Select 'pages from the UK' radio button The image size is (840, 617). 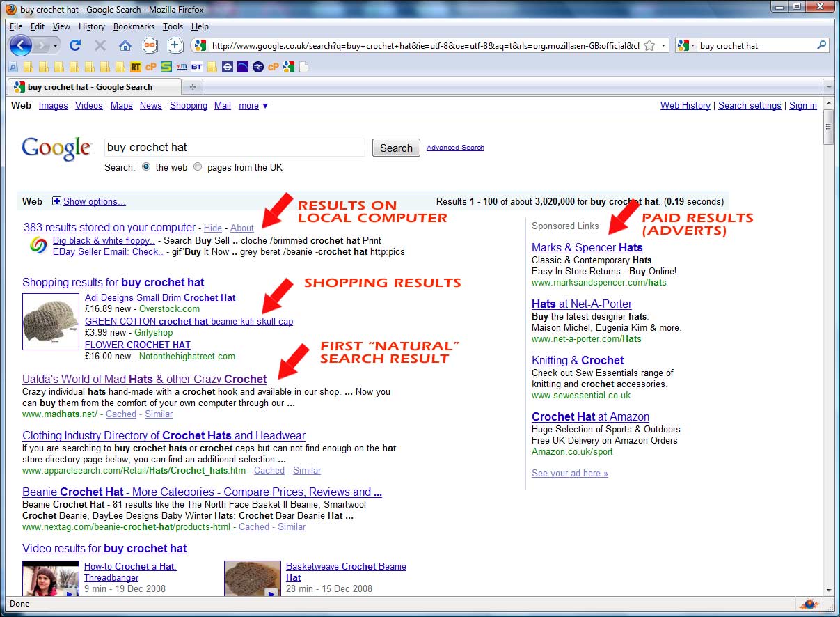[x=198, y=167]
